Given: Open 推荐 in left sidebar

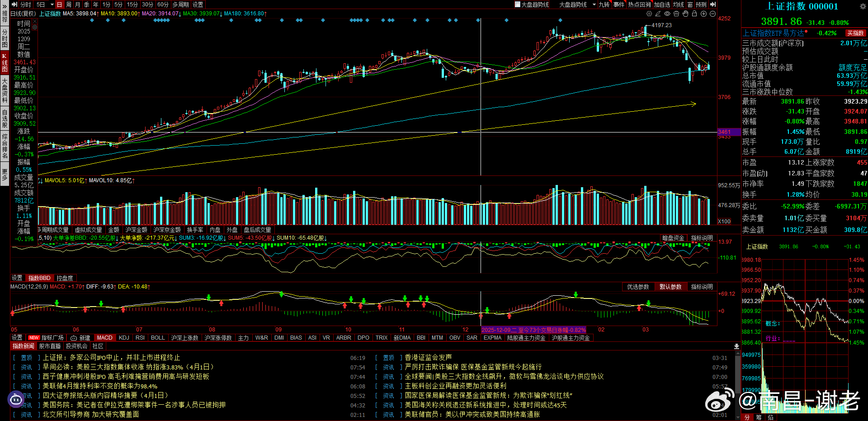Looking at the screenshot, I should (x=5, y=17).
